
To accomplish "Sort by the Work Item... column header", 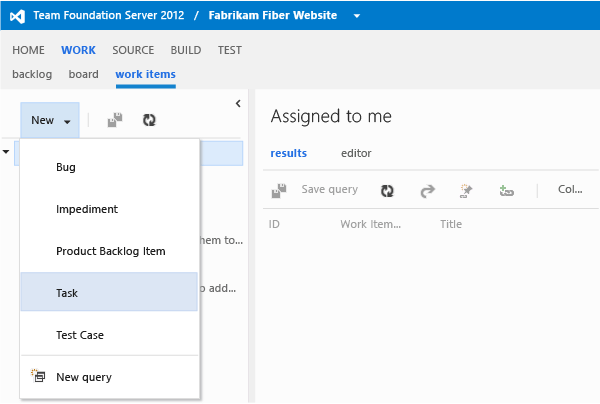I will [370, 224].
